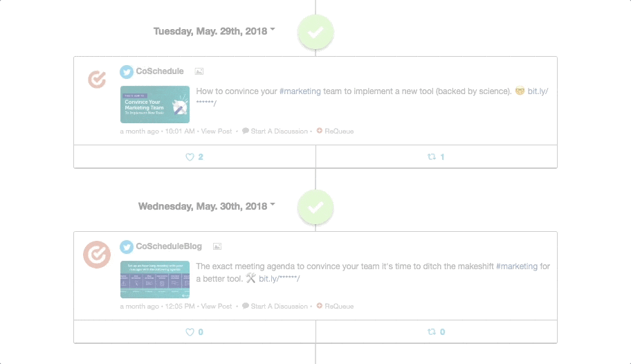
Task: Click the CoScheduleBlog profile avatar in second post
Action: tap(97, 255)
